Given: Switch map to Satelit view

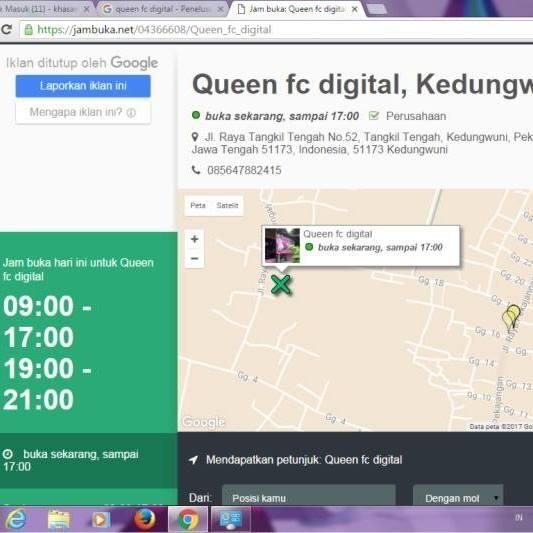Looking at the screenshot, I should click(227, 205).
